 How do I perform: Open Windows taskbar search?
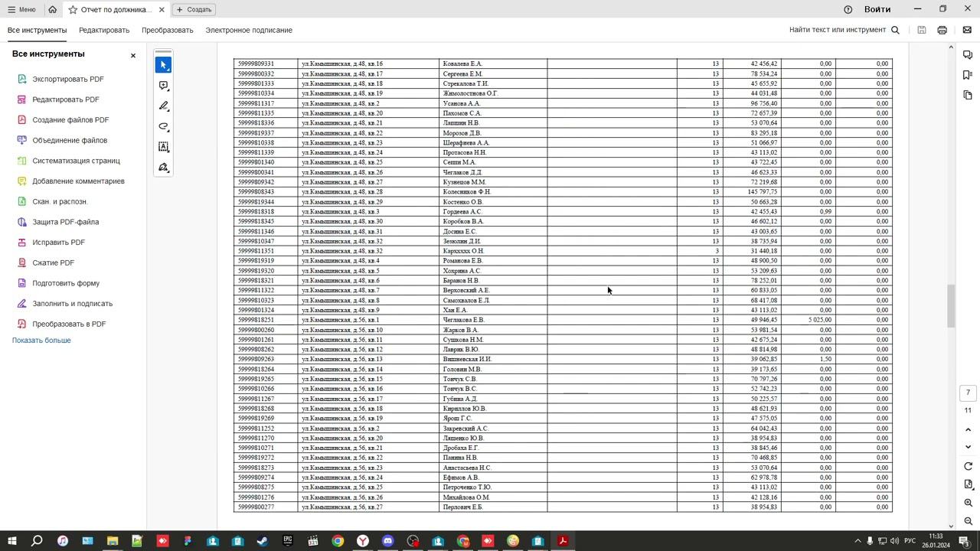point(36,541)
